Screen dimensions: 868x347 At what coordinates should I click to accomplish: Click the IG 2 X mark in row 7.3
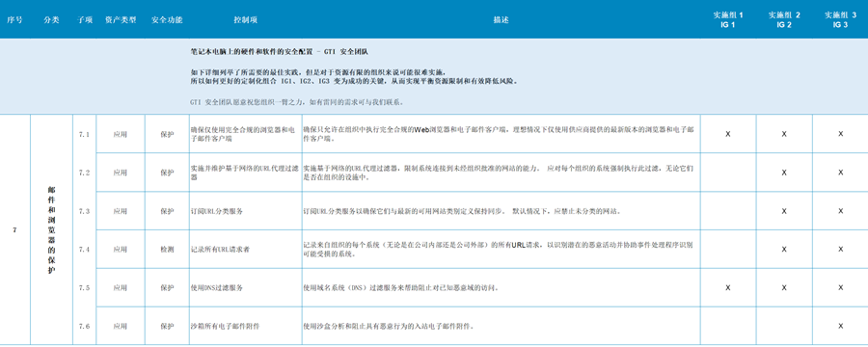pos(784,211)
